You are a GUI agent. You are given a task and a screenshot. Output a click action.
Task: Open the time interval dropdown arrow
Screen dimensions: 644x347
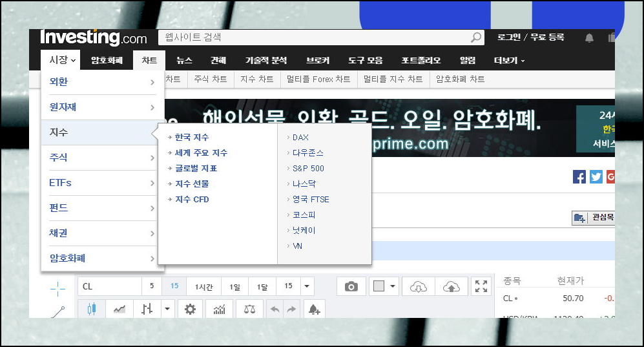point(307,286)
